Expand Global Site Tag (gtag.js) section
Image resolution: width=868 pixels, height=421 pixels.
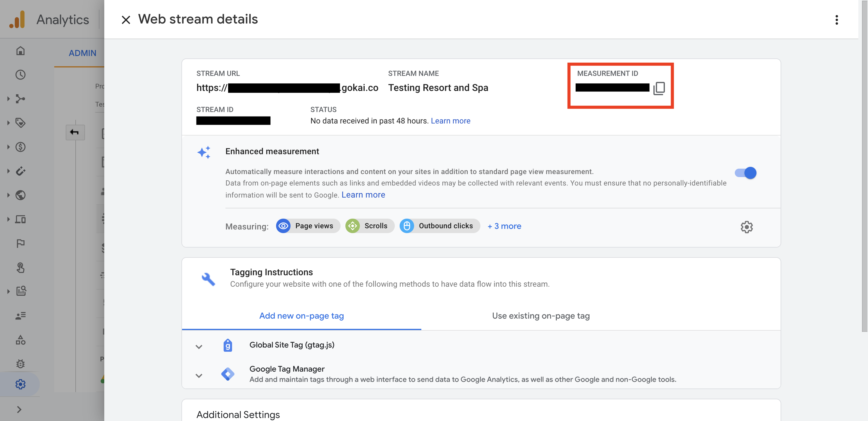[199, 346]
